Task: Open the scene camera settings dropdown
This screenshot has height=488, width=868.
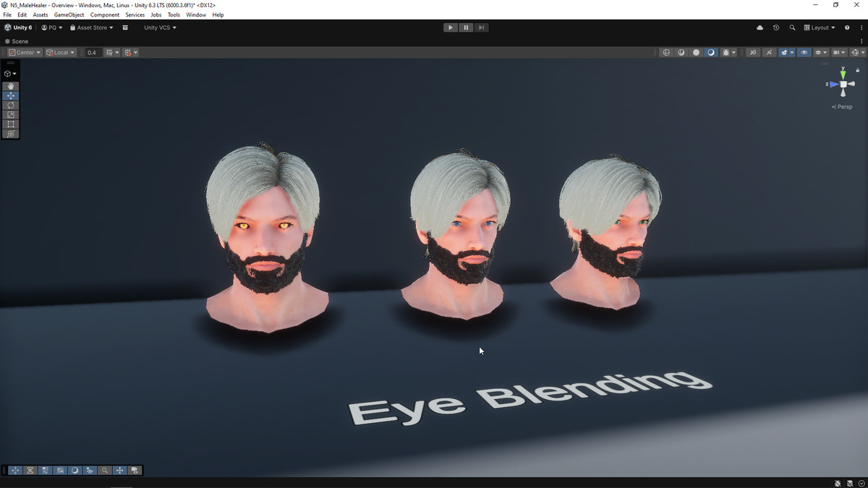Action: [x=839, y=52]
